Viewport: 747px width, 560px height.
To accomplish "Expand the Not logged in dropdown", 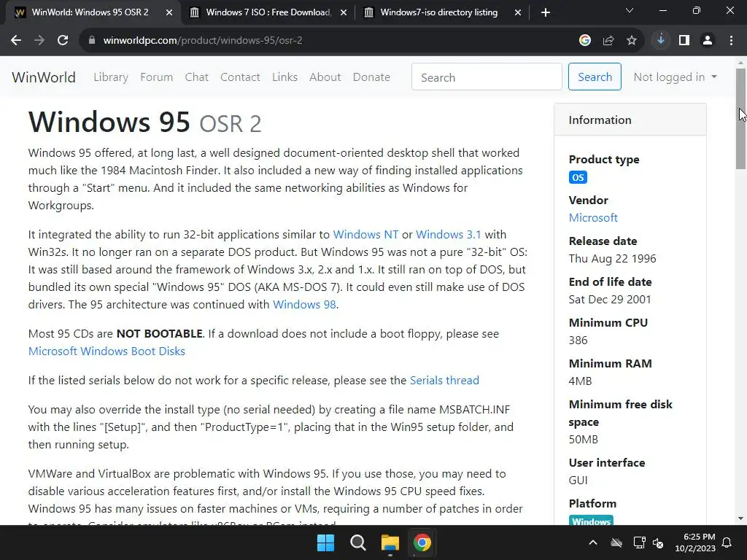I will [675, 77].
